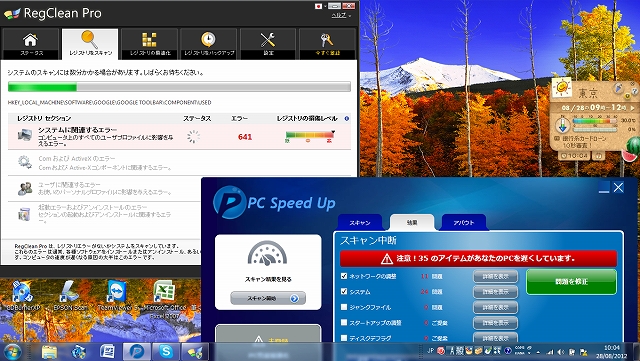Screen dimensions: 640x361
Task: Click the wind direction compass in weather widget
Action: (x=563, y=125)
